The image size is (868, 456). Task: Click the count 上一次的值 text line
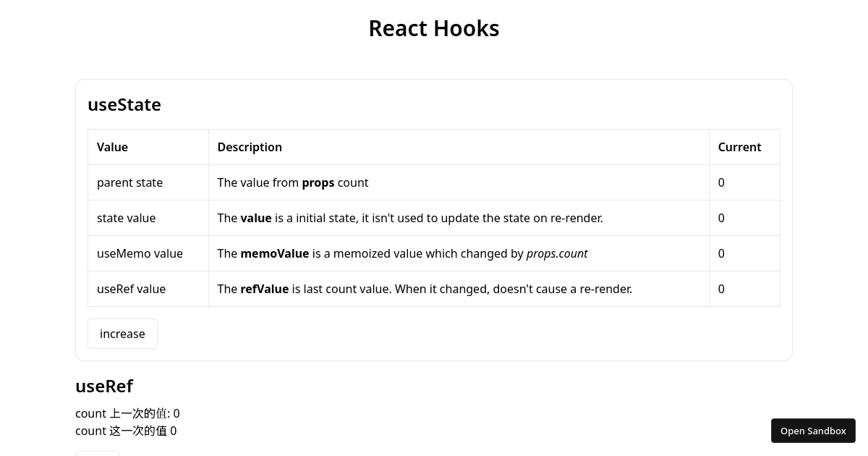127,413
